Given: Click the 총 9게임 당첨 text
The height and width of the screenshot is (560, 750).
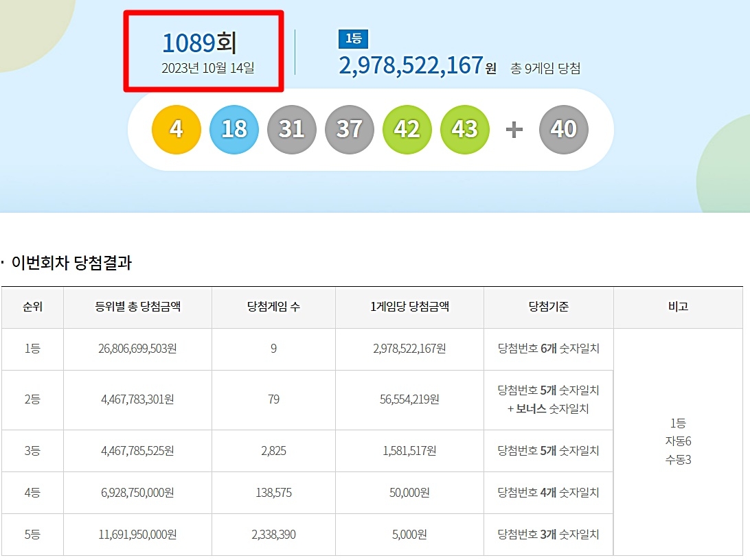Looking at the screenshot, I should click(x=545, y=69).
